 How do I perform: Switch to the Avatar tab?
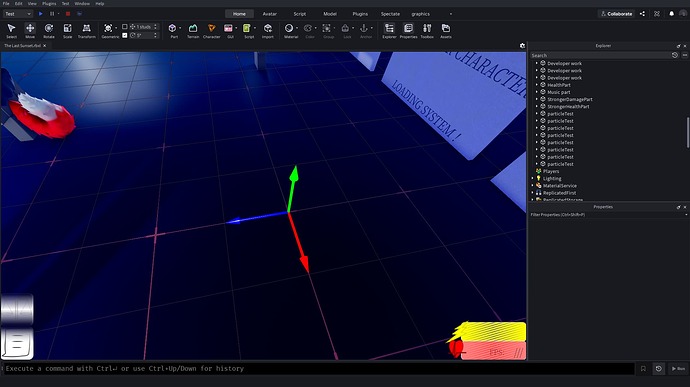point(269,14)
